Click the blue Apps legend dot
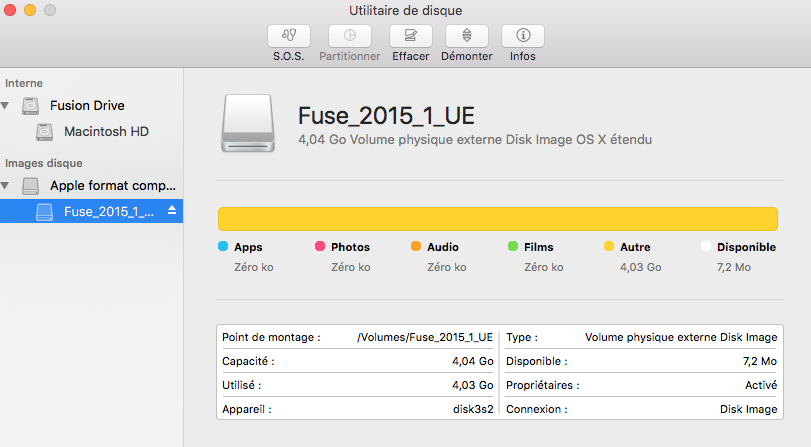The width and height of the screenshot is (811, 447). pyautogui.click(x=222, y=246)
